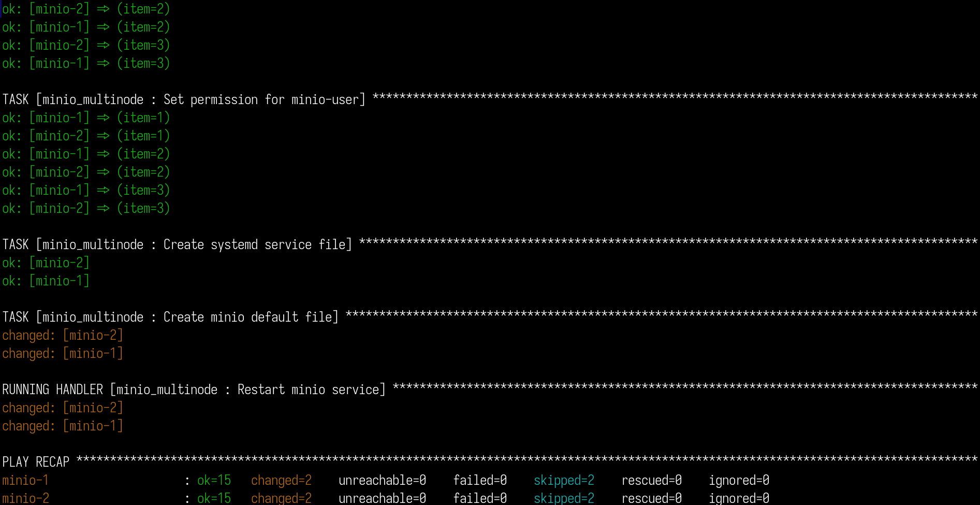Click minio-1 item=1 result under Set permission

(86, 118)
